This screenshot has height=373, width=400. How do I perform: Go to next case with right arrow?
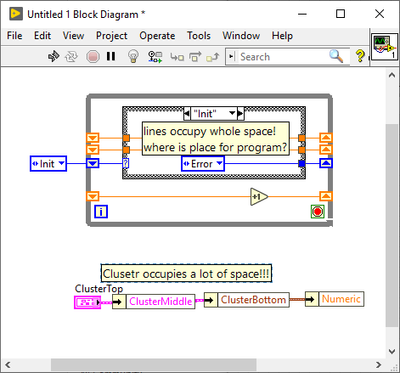tap(241, 114)
